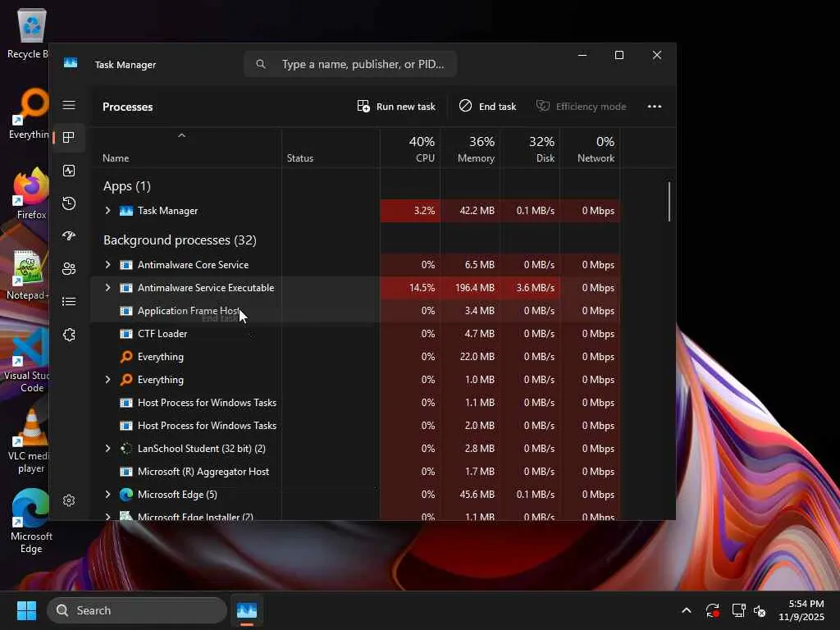Collapse columns using the sort chevron above Name
This screenshot has height=630, width=840.
coord(181,135)
